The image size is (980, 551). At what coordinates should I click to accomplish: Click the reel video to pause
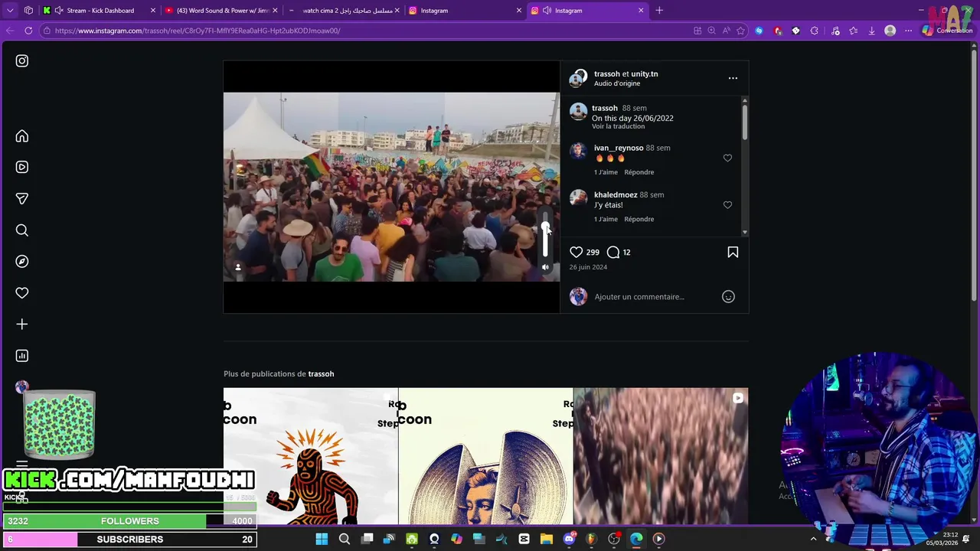coord(391,187)
